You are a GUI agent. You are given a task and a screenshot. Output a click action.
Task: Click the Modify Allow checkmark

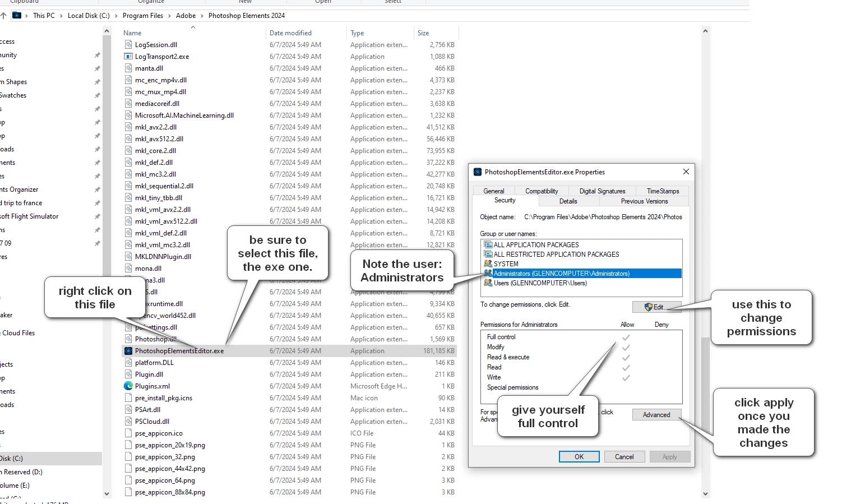[x=626, y=347]
